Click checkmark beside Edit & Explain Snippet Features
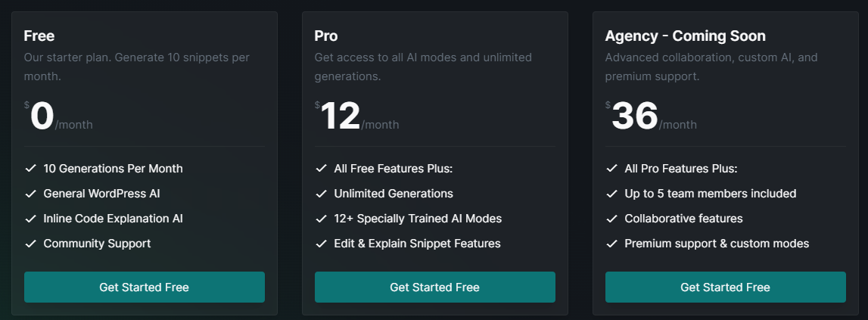Screen dimensions: 868x320 tap(321, 244)
